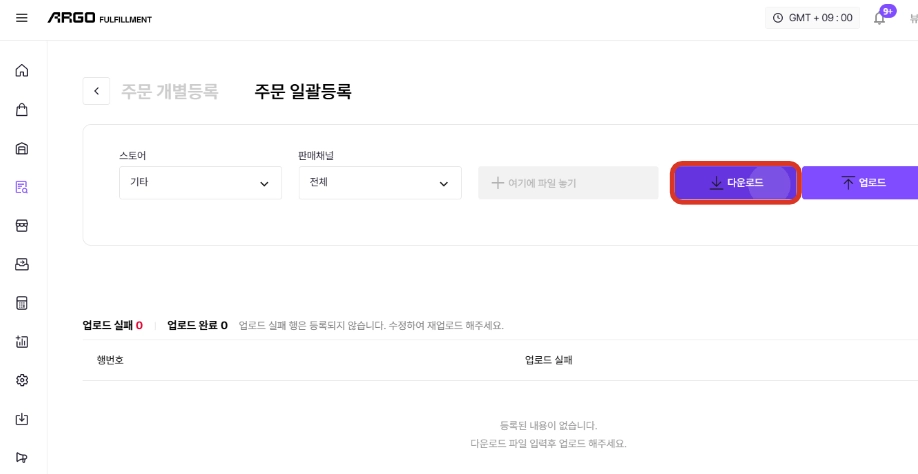Image resolution: width=918 pixels, height=474 pixels.
Task: Click the 다운로드 button
Action: pos(735,183)
